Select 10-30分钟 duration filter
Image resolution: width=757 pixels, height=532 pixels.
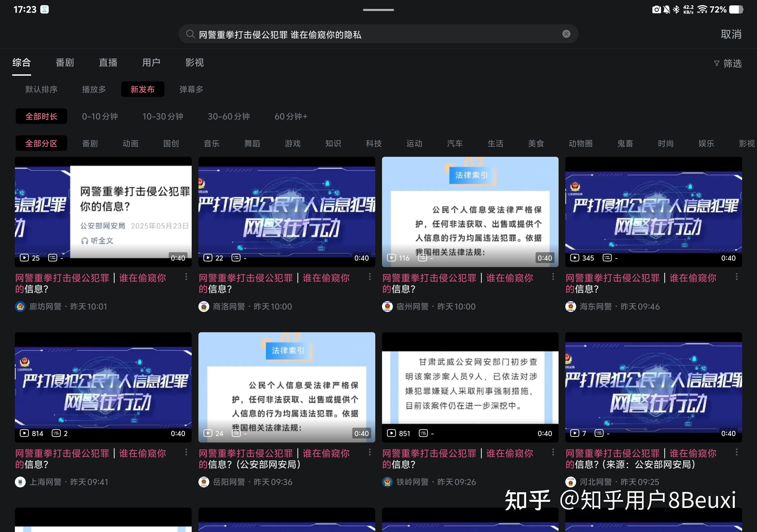coord(162,116)
